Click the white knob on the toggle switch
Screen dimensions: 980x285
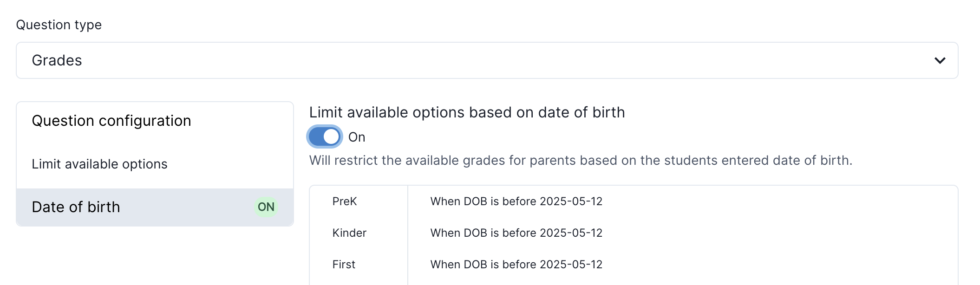click(331, 136)
